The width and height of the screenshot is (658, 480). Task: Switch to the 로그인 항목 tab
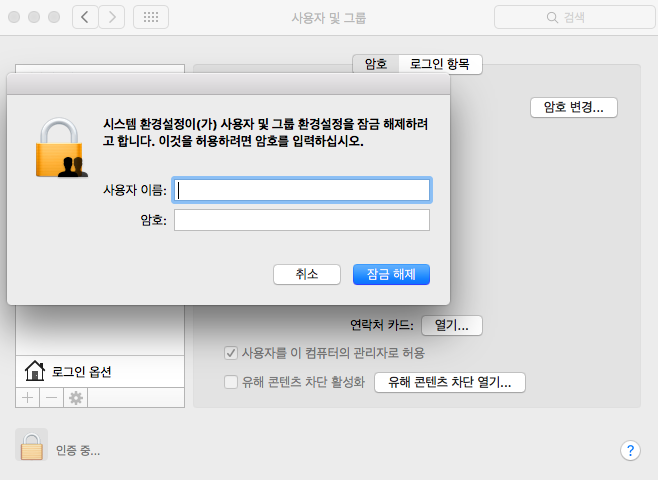[x=440, y=64]
